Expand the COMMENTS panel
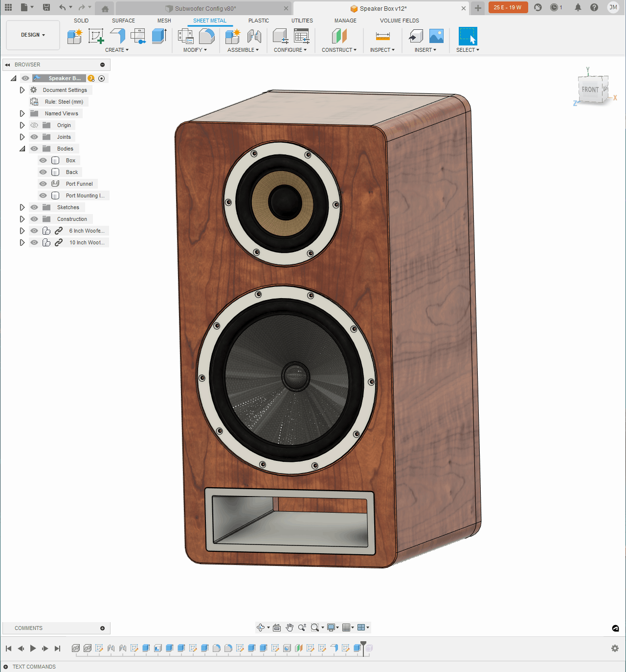The height and width of the screenshot is (672, 626). click(102, 628)
